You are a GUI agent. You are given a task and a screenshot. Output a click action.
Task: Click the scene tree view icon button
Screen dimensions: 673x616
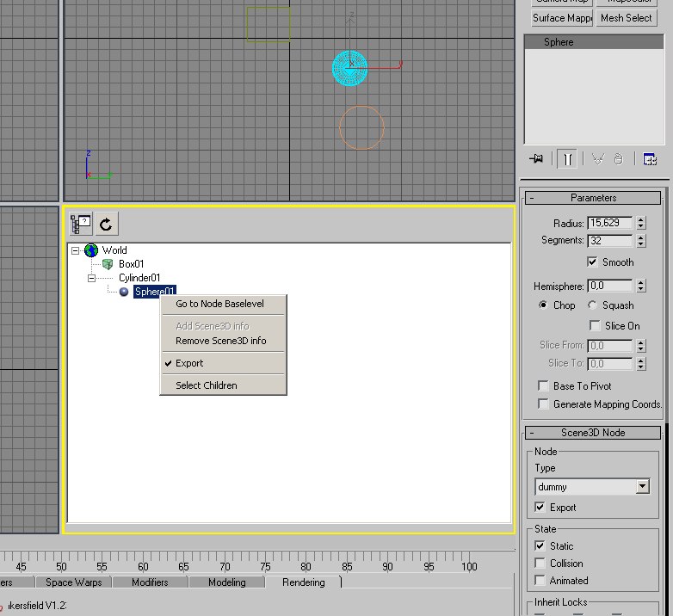(x=82, y=224)
